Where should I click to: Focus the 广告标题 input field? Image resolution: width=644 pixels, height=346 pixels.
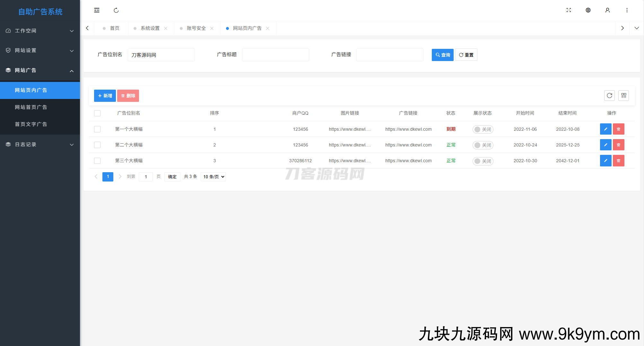(x=275, y=55)
